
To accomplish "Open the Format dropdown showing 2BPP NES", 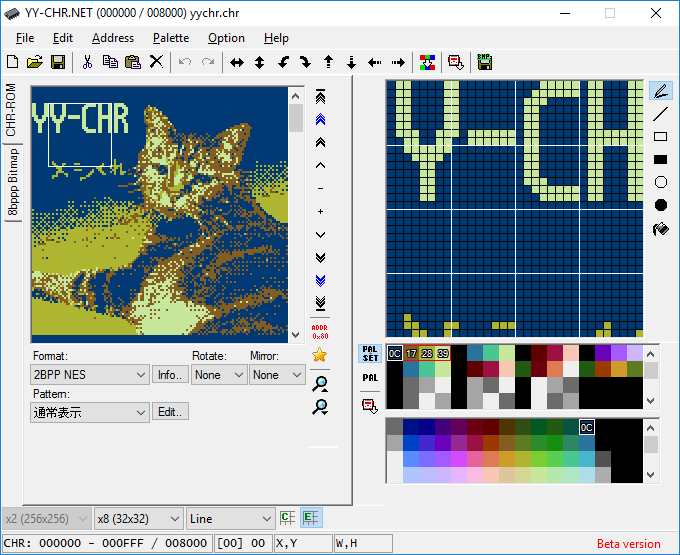I will [90, 374].
